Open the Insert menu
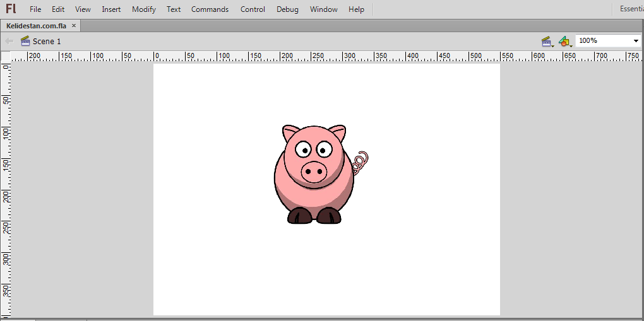Screen dimensions: 644x321 click(x=111, y=9)
